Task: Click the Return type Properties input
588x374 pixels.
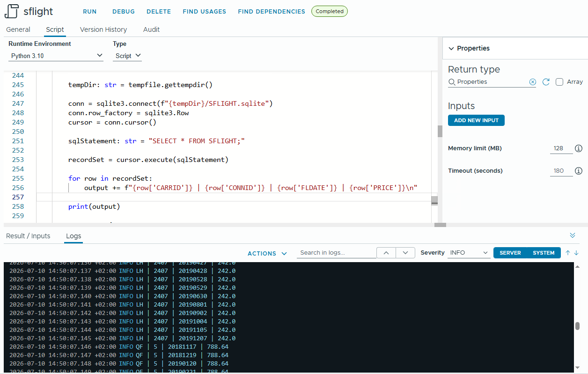Action: tap(492, 82)
